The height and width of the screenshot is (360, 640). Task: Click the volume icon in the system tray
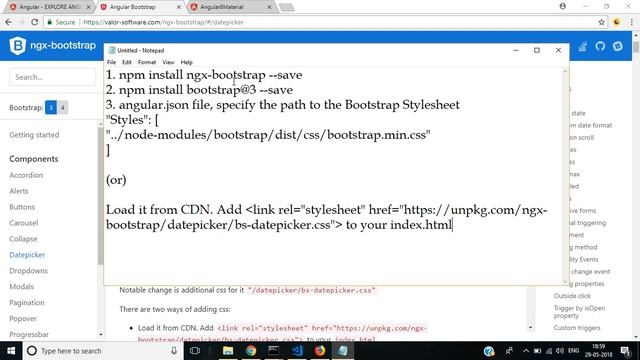point(560,351)
